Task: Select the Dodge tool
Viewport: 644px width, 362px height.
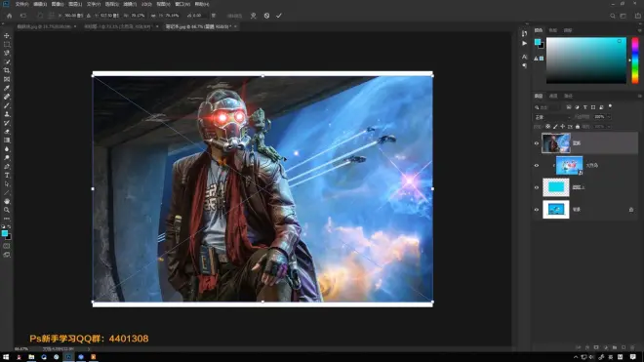Action: pyautogui.click(x=7, y=158)
